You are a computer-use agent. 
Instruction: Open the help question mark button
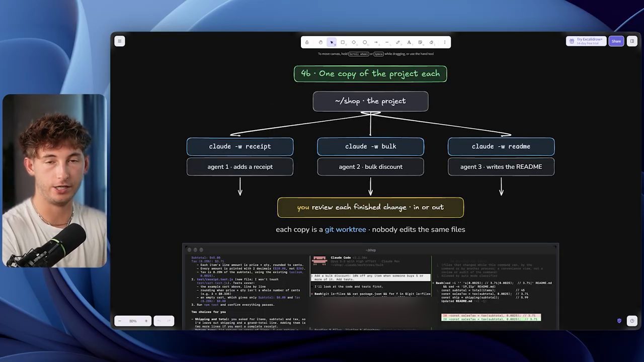tap(632, 321)
